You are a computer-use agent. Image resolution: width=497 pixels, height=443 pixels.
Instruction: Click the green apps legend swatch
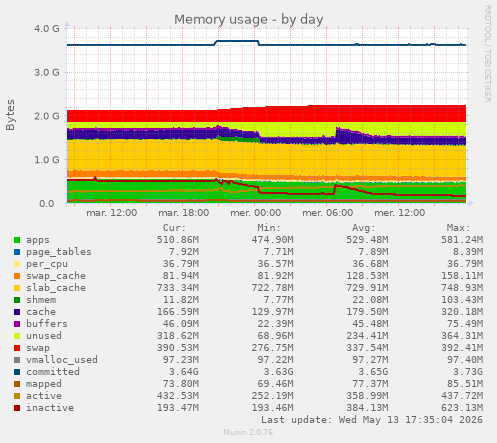click(17, 240)
